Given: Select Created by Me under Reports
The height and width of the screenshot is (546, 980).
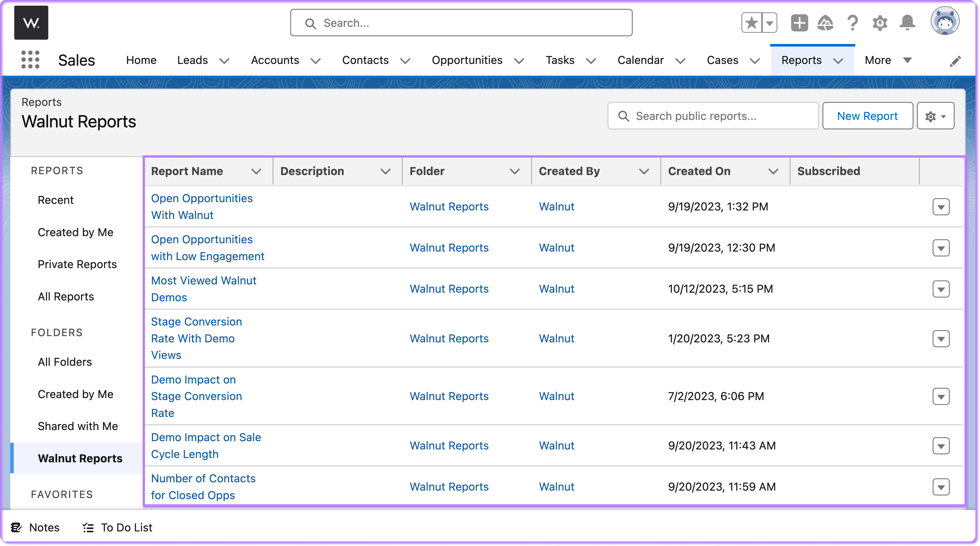Looking at the screenshot, I should click(75, 232).
